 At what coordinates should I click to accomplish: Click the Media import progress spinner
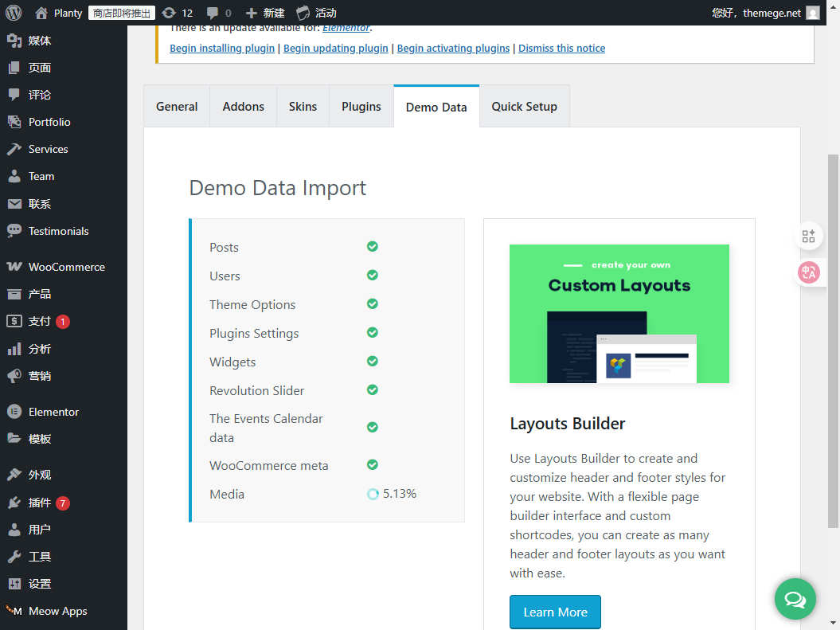pyautogui.click(x=373, y=494)
